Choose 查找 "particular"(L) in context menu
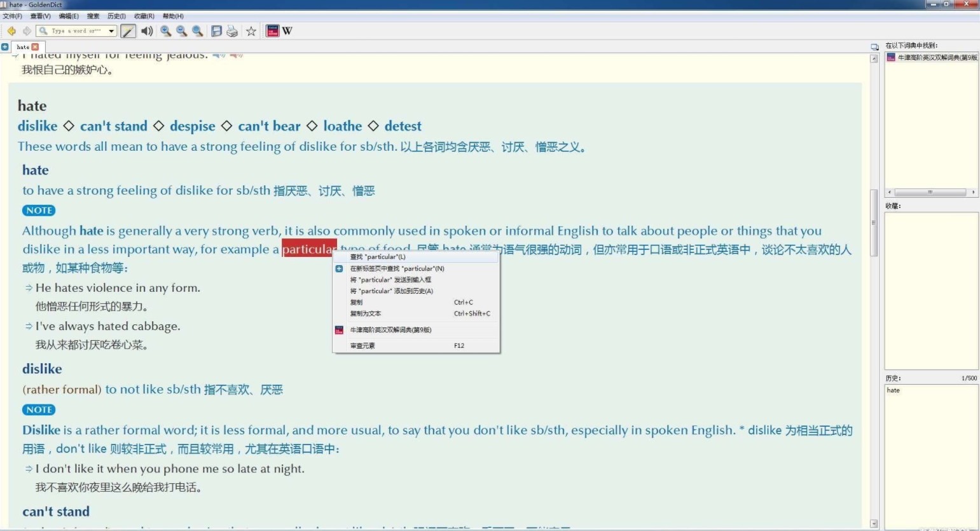980x531 pixels. tap(416, 257)
